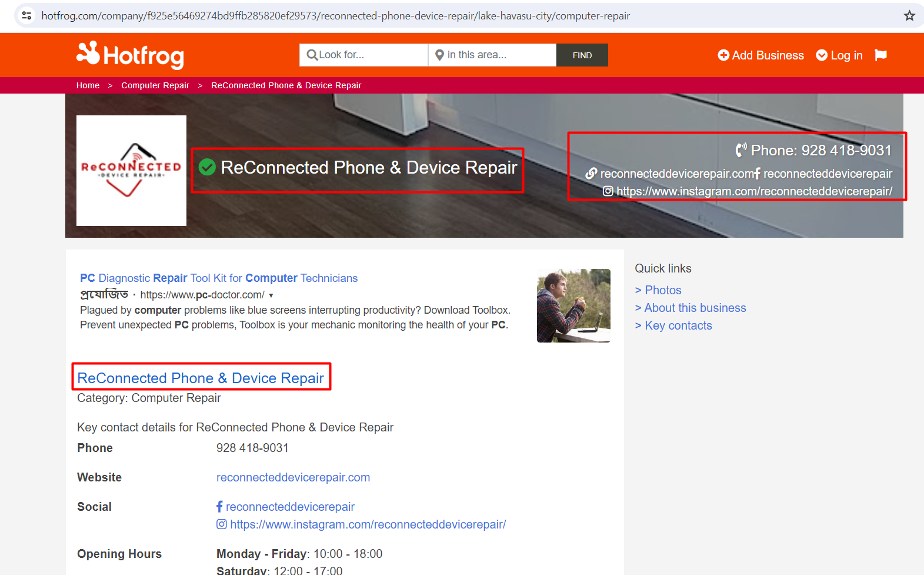Click the chevron icon beside Log in
The height and width of the screenshot is (575, 924).
[822, 55]
